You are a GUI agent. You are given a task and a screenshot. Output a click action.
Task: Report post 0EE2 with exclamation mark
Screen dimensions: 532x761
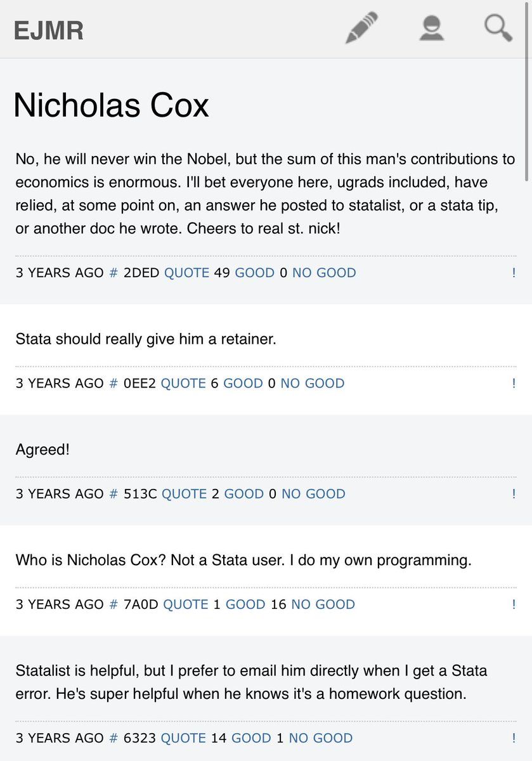pos(514,383)
